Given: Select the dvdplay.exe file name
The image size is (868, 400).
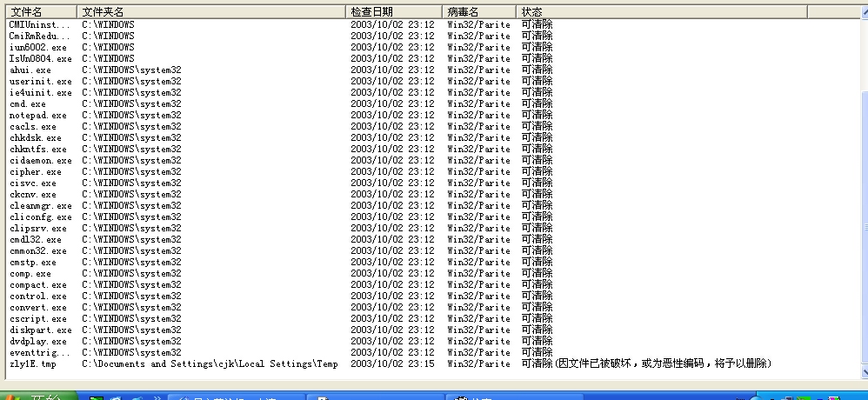Looking at the screenshot, I should pos(37,342).
